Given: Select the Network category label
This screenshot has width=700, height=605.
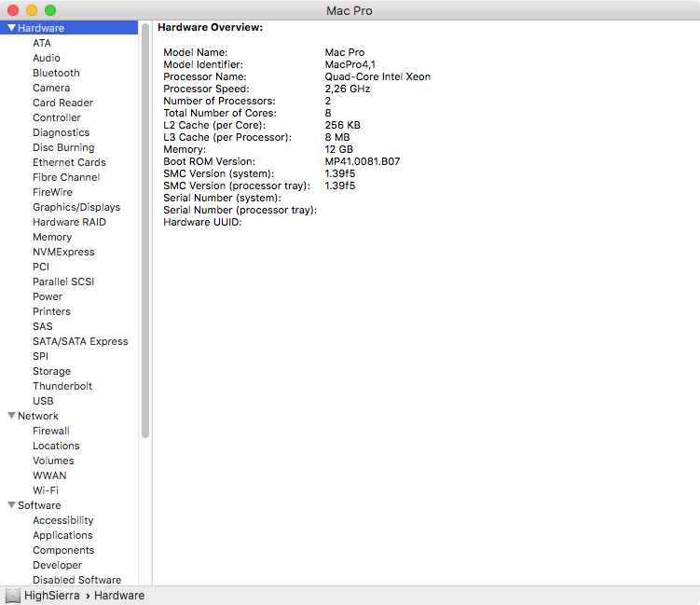Looking at the screenshot, I should (38, 416).
